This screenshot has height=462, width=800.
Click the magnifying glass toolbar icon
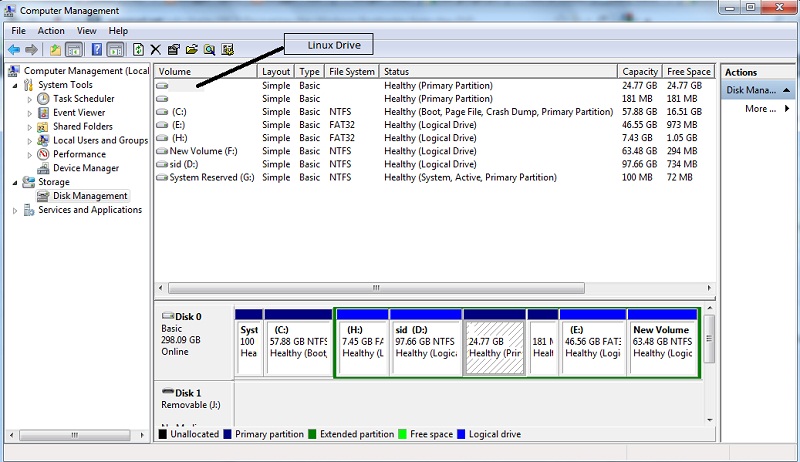(x=209, y=49)
